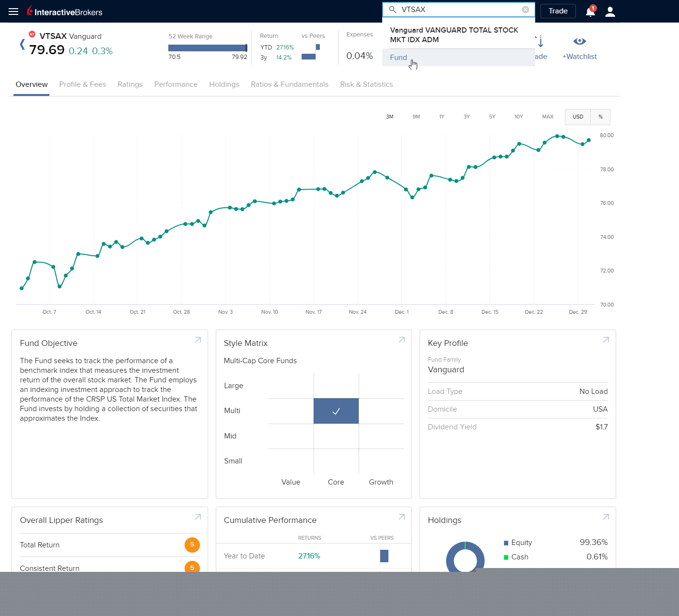Open the user account icon
The height and width of the screenshot is (616, 679).
pyautogui.click(x=610, y=12)
